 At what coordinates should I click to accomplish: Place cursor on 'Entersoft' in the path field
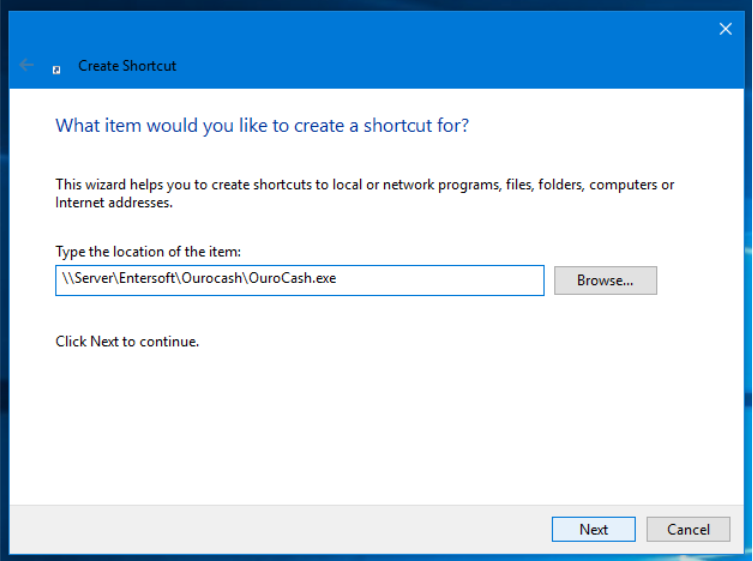147,278
